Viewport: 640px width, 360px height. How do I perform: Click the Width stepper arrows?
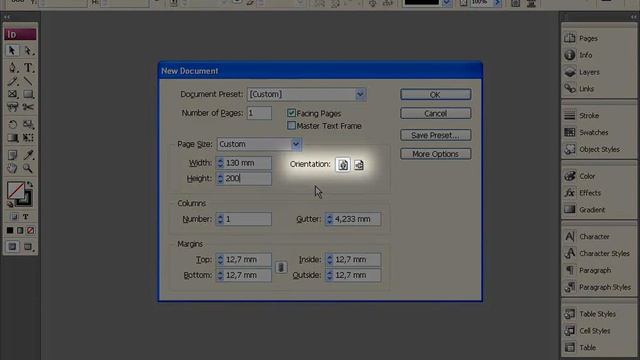pos(220,163)
